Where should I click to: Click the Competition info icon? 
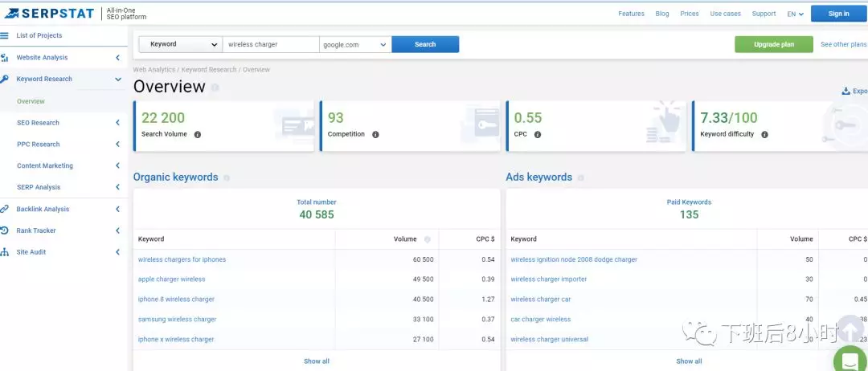click(x=375, y=135)
